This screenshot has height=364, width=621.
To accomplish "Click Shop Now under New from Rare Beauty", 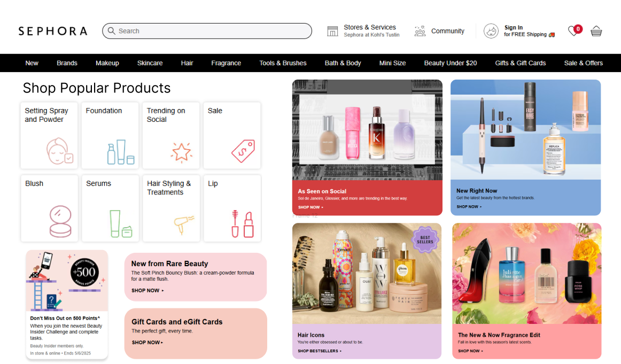I will click(x=148, y=291).
